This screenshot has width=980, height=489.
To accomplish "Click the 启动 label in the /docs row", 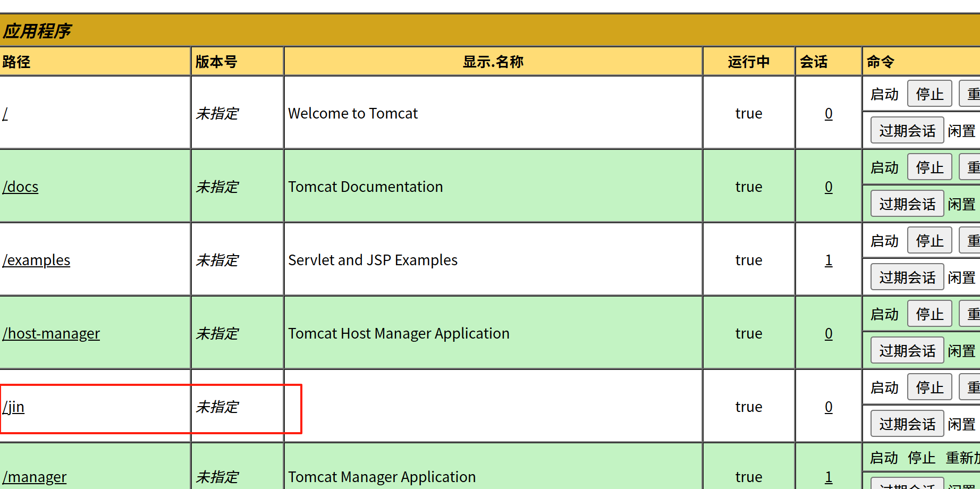I will click(884, 167).
